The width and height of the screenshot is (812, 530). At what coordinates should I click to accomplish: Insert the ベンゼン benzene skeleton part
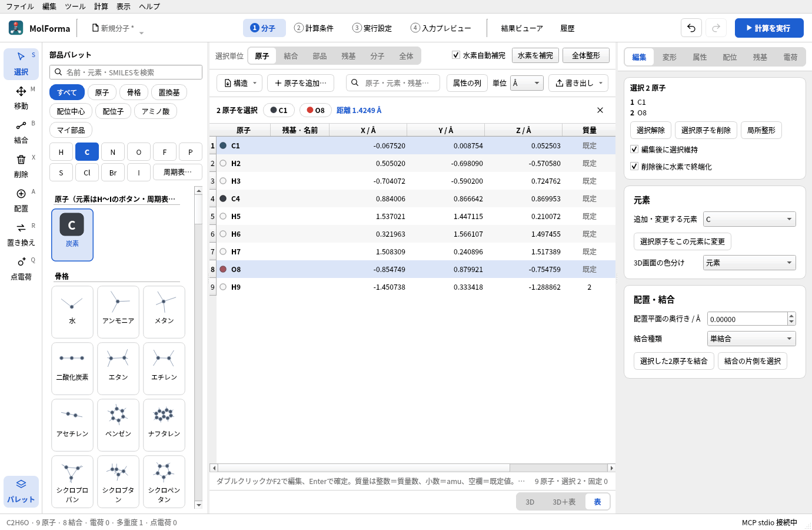(x=118, y=425)
